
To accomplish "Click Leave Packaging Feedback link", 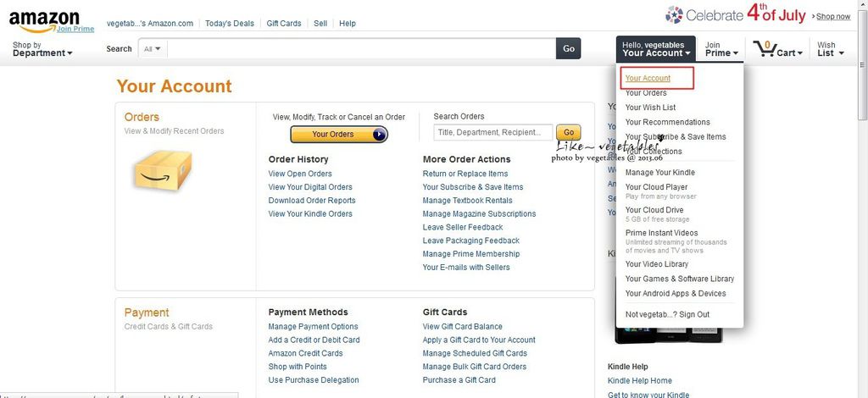I will [471, 240].
